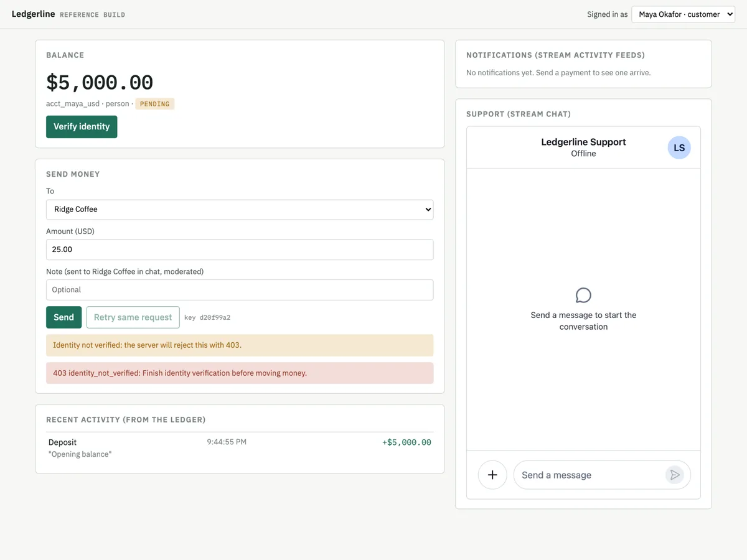Viewport: 747px width, 560px height.
Task: Click the RECENT ACTIVITY section heading
Action: [126, 420]
